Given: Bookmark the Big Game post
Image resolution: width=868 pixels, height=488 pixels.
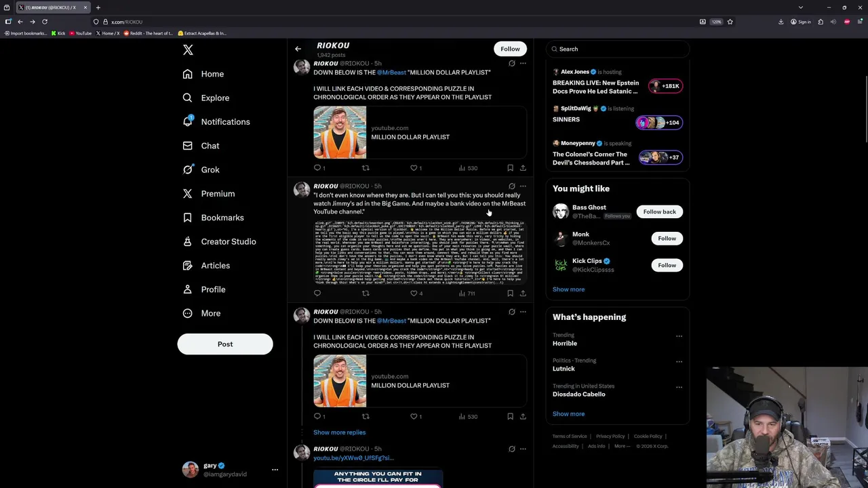Looking at the screenshot, I should click(x=510, y=293).
